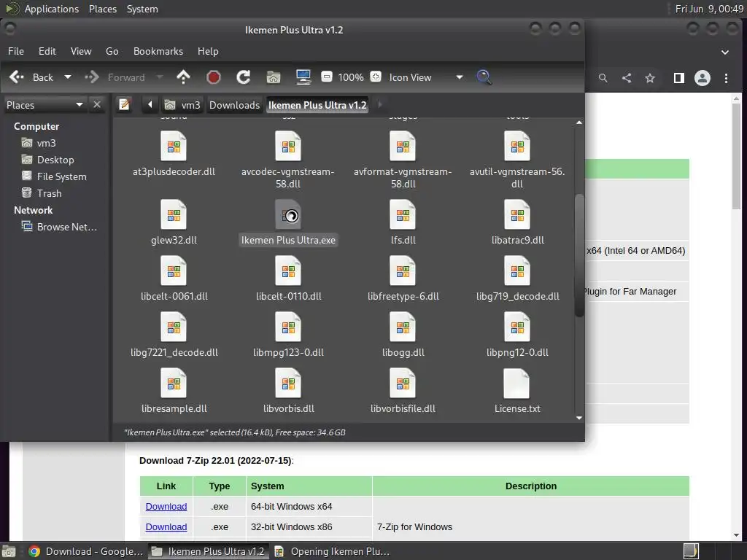This screenshot has height=560, width=747.
Task: Navigate to the vm3 path button
Action: [182, 105]
